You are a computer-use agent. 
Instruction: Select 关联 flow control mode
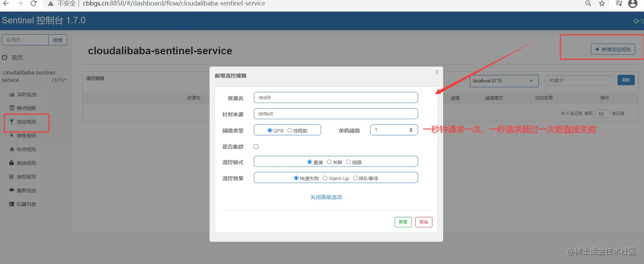coord(329,162)
